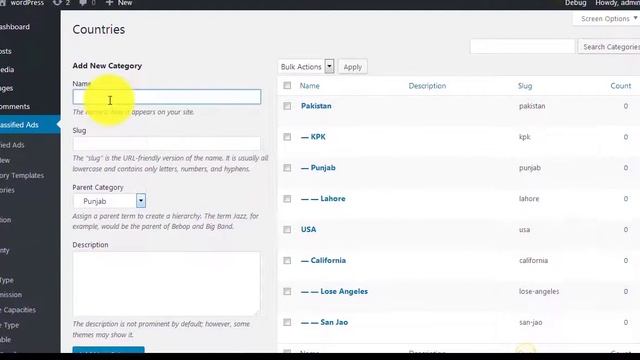Open the Punjab category link
Screen dimensions: 640x360
[318, 168]
